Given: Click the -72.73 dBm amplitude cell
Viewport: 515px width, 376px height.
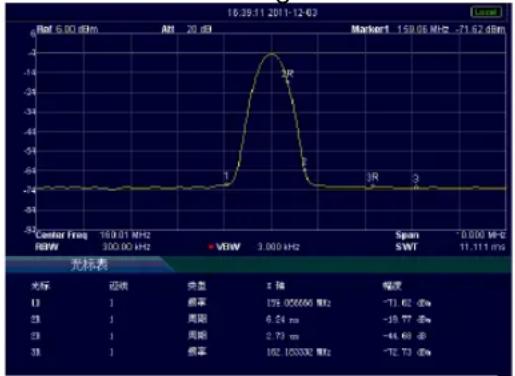Looking at the screenshot, I should [407, 352].
